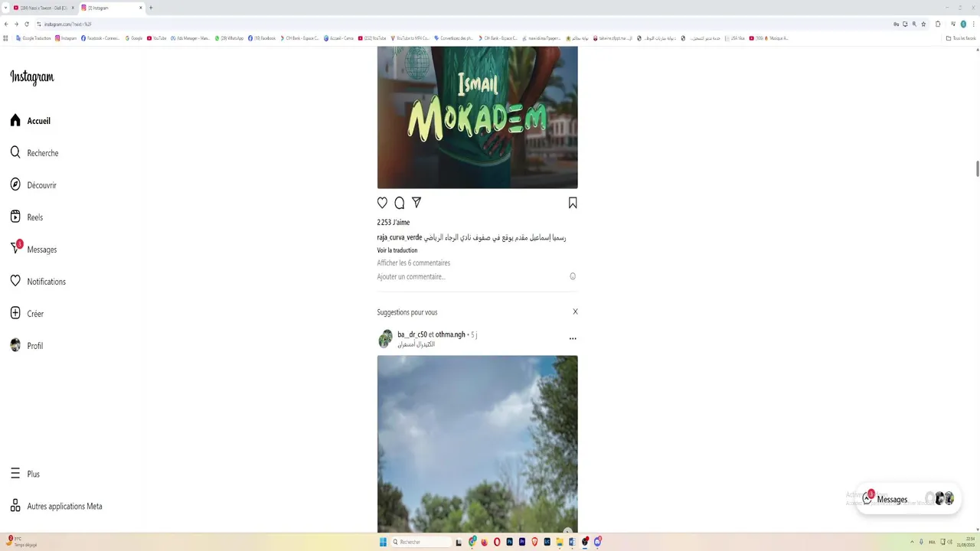Open a new browser tab
Viewport: 980px width, 551px height.
tap(151, 8)
